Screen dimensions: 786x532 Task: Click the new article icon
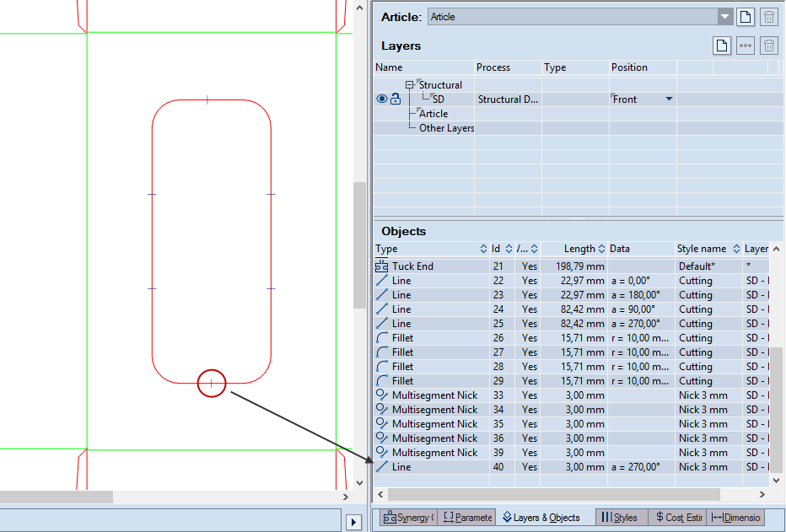746,17
